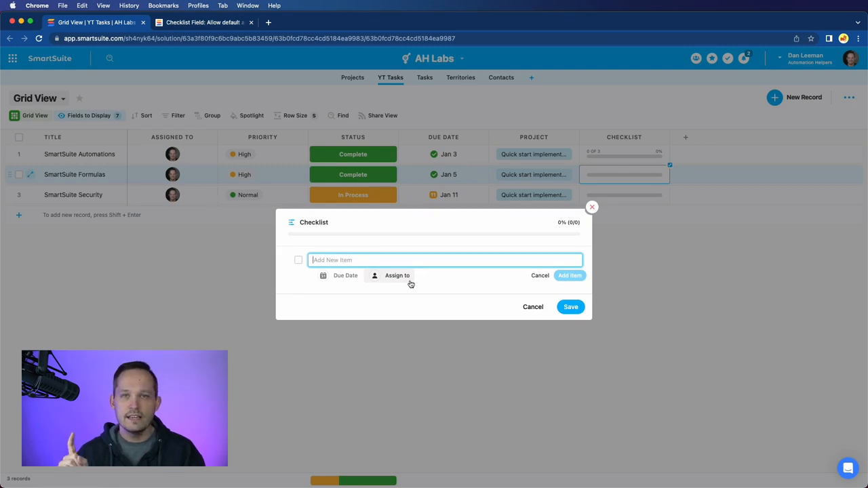Click the browser back arrow
The image size is (868, 488).
pyautogui.click(x=10, y=39)
